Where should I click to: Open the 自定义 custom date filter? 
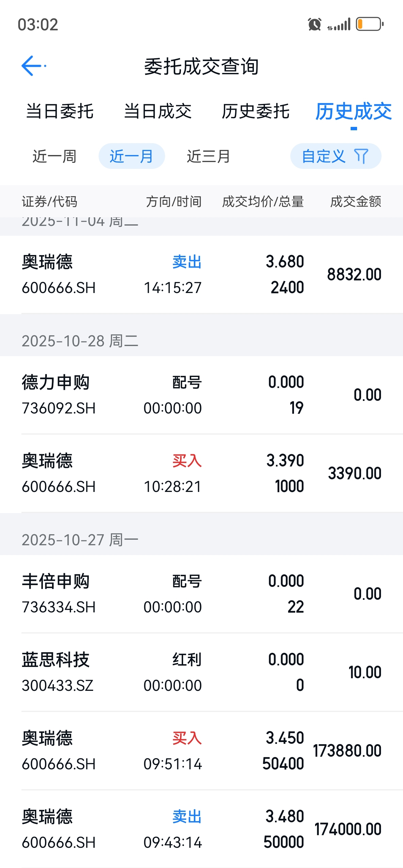[324, 156]
